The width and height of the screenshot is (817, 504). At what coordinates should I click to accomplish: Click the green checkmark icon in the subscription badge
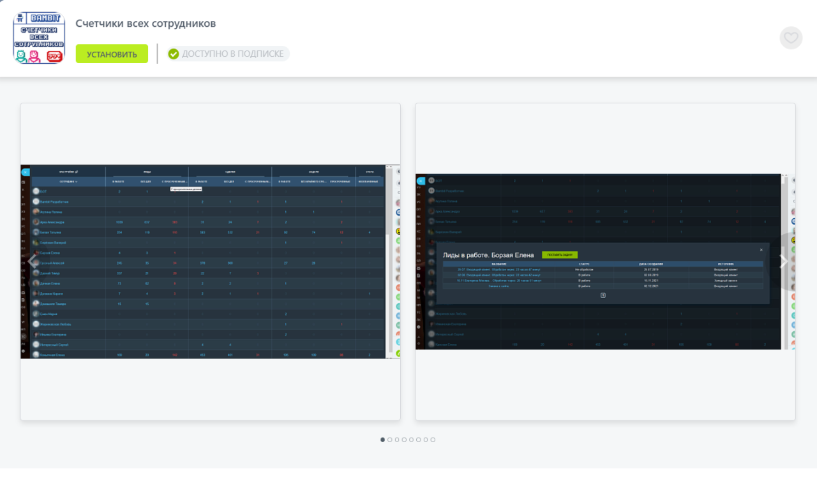(173, 54)
